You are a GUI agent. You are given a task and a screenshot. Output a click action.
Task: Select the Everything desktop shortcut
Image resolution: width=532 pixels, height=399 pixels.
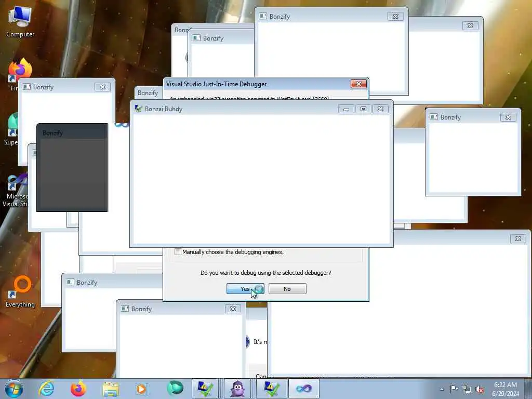click(x=20, y=292)
